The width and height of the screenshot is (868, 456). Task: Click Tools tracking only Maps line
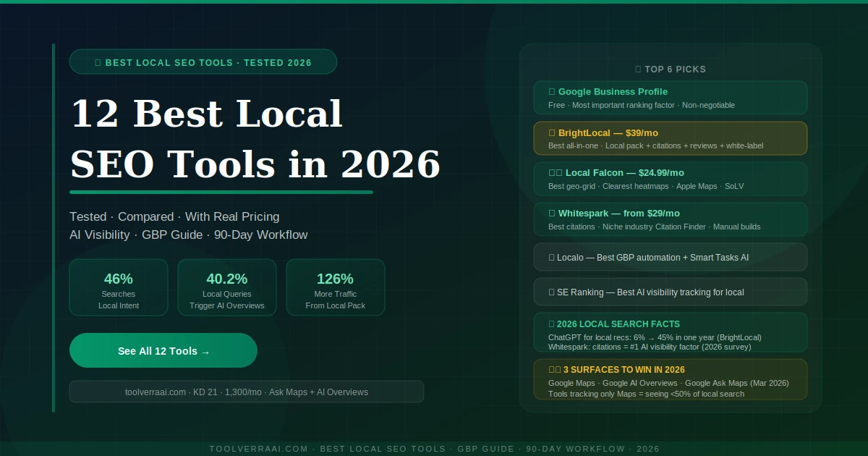coord(646,394)
